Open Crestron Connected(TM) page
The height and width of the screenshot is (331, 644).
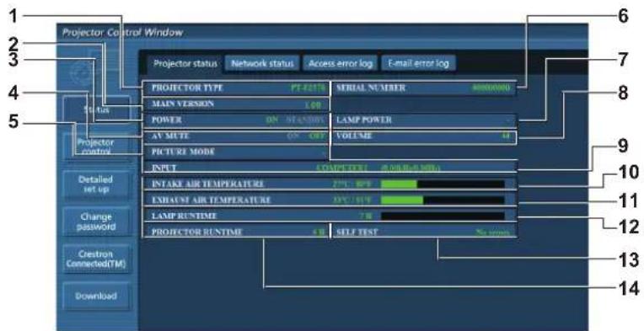(97, 259)
